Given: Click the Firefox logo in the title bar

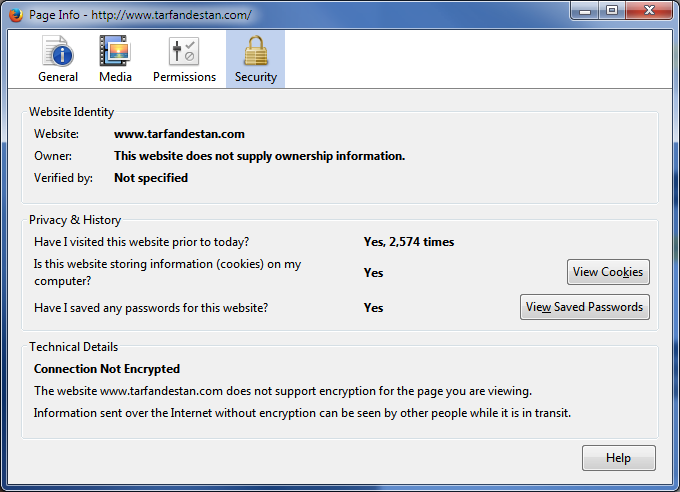Looking at the screenshot, I should click(x=15, y=15).
